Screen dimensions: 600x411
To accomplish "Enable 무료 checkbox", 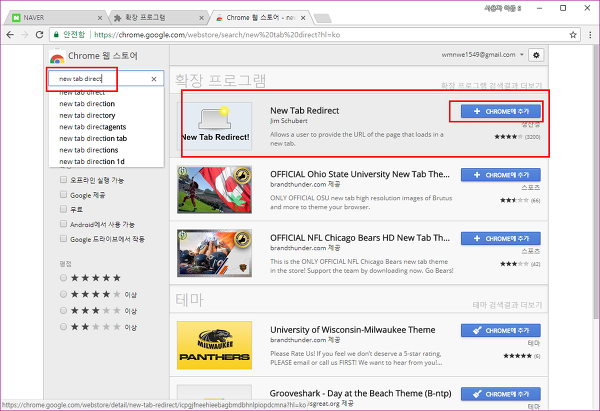I will point(64,209).
